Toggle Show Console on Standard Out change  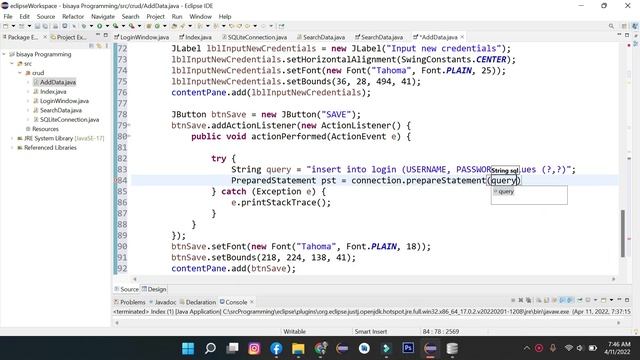(x=562, y=300)
